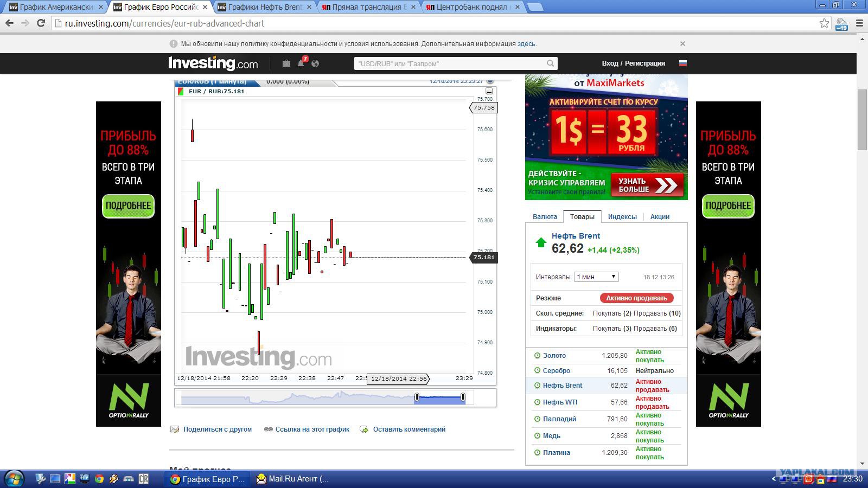Grab the left handle of chart range slider
868x488 pixels.
click(417, 397)
